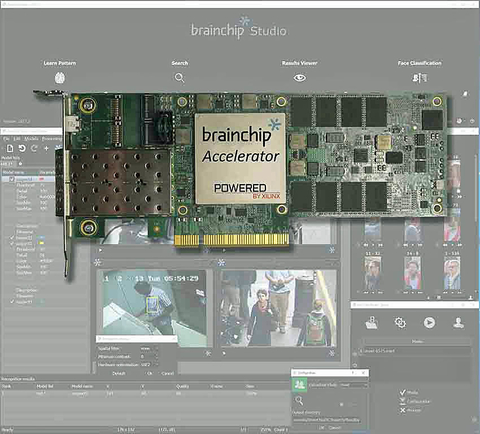Screen dimensions: 480x434
Task: Click the plus add-model toolbar icon
Action: pos(46,148)
